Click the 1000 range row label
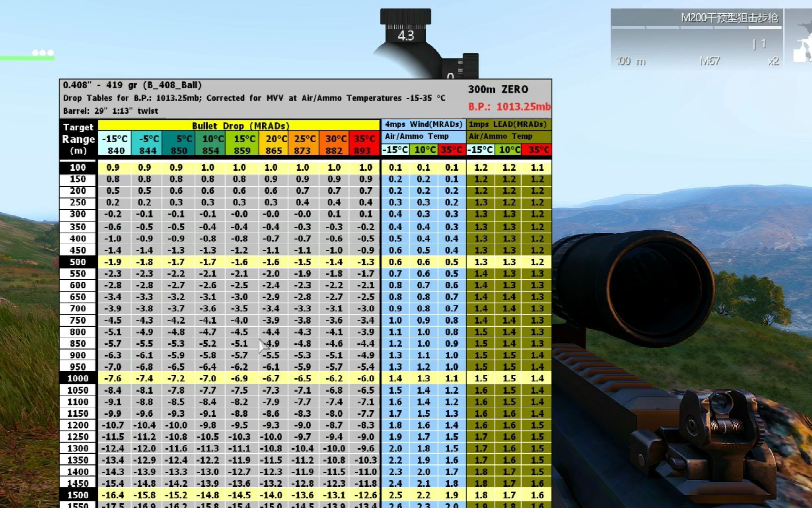The height and width of the screenshot is (508, 812). 78,379
